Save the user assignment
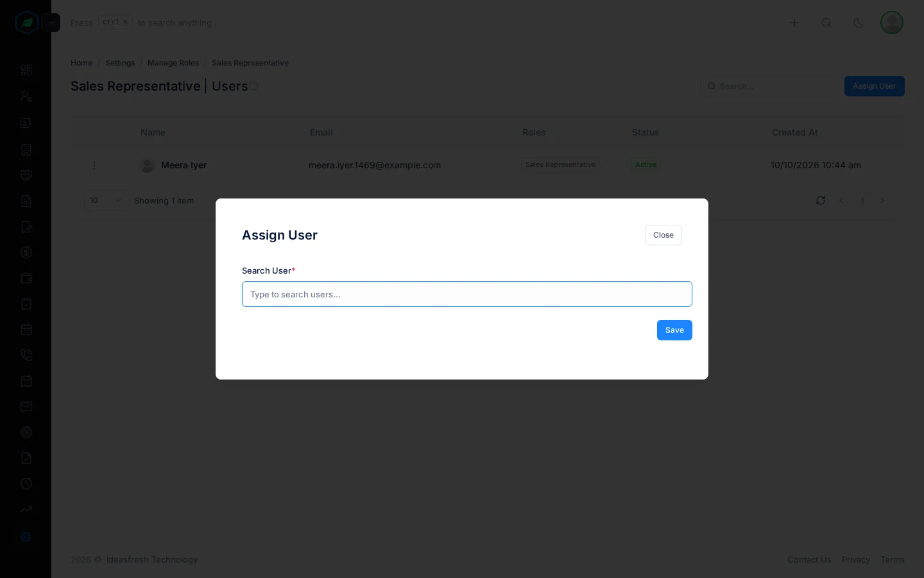The width and height of the screenshot is (924, 578). coord(674,330)
